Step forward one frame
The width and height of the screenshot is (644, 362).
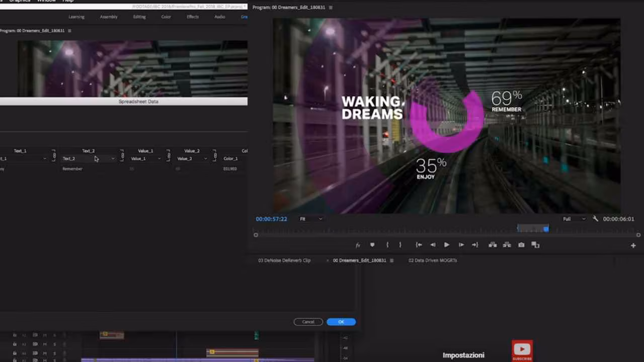pos(461,245)
